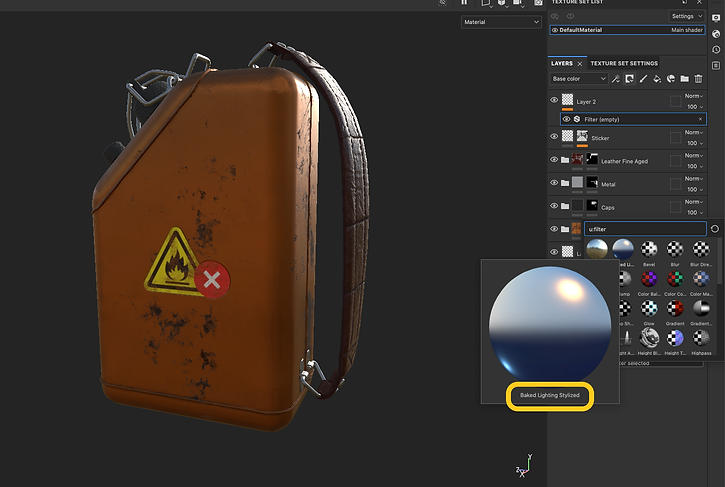The height and width of the screenshot is (487, 725).
Task: Click the Caps folder dark material swatch
Action: (x=578, y=205)
